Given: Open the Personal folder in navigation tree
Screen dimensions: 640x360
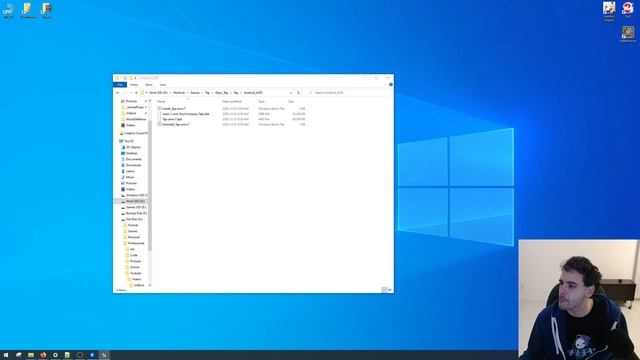Looking at the screenshot, I should click(x=132, y=237).
